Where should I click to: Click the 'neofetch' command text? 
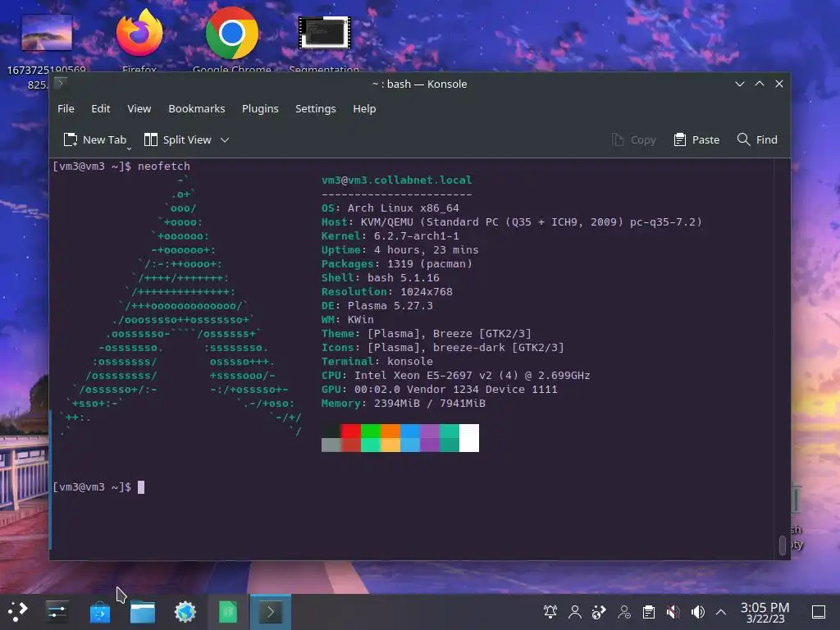[164, 166]
